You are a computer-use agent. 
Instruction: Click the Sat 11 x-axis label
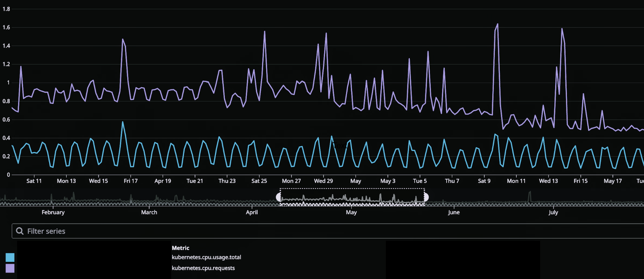[34, 181]
